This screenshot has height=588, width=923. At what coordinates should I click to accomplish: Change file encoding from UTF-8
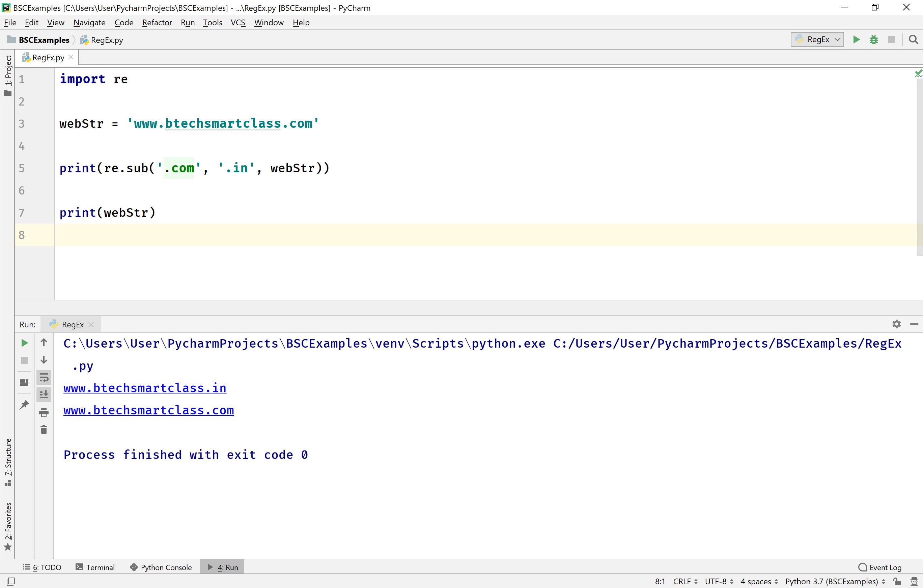pyautogui.click(x=717, y=582)
